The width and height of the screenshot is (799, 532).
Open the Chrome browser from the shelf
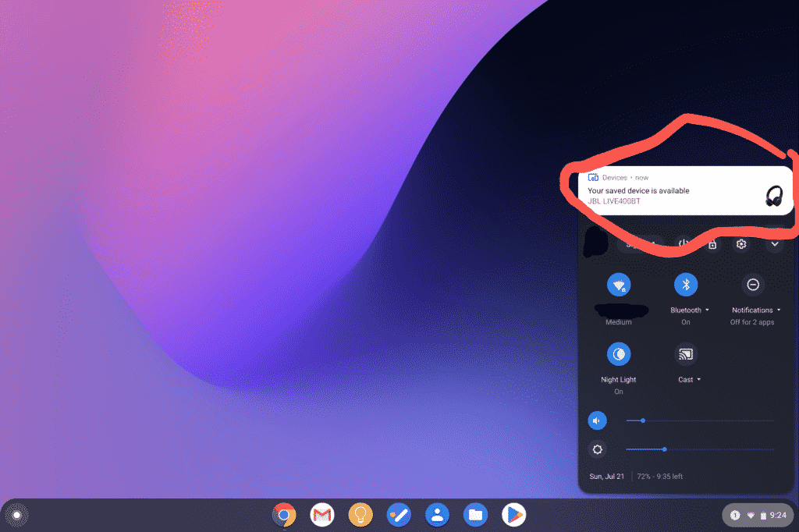point(283,515)
